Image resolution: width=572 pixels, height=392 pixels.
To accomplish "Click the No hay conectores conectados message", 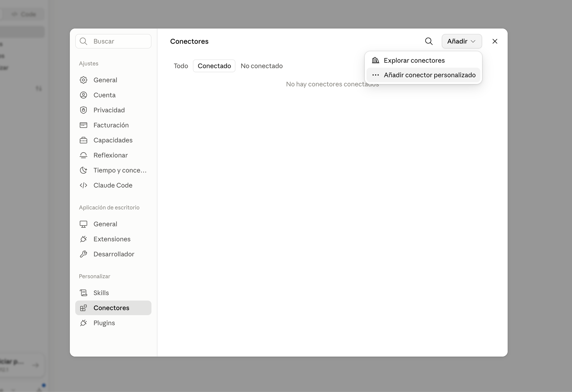I will (x=332, y=84).
